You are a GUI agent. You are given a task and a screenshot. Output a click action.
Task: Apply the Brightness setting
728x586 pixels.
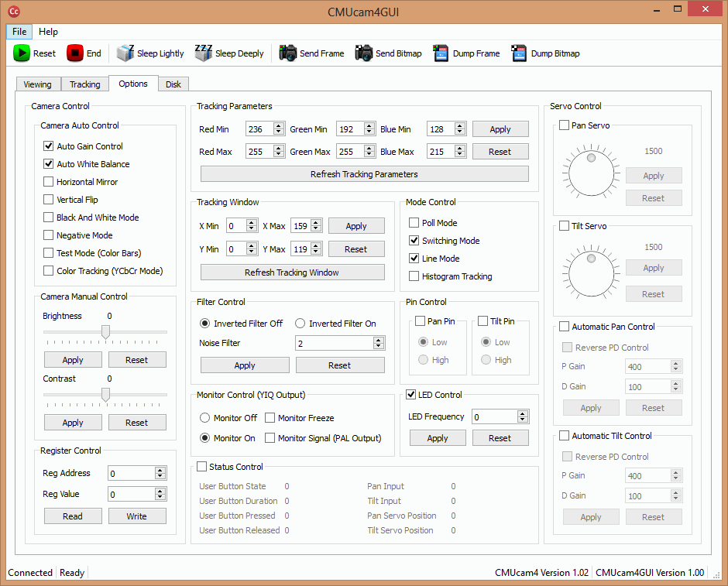(x=73, y=360)
